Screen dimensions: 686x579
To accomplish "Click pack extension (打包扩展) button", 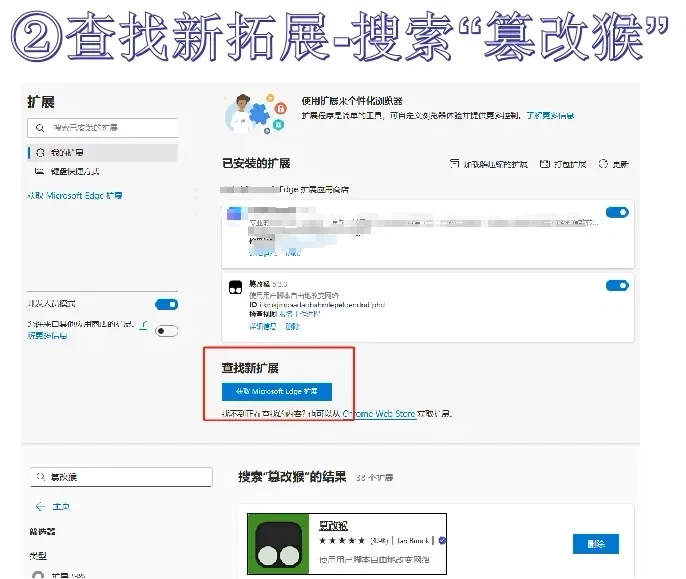I will pyautogui.click(x=563, y=164).
